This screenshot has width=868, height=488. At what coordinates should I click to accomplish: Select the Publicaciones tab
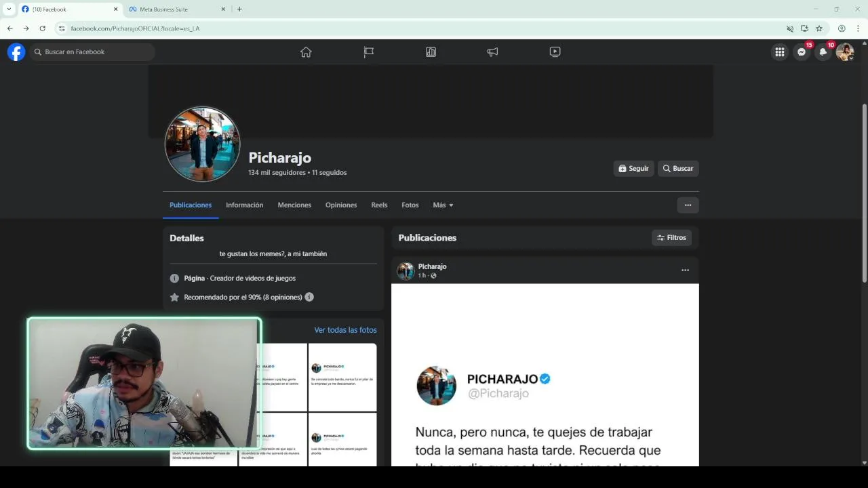coord(191,205)
